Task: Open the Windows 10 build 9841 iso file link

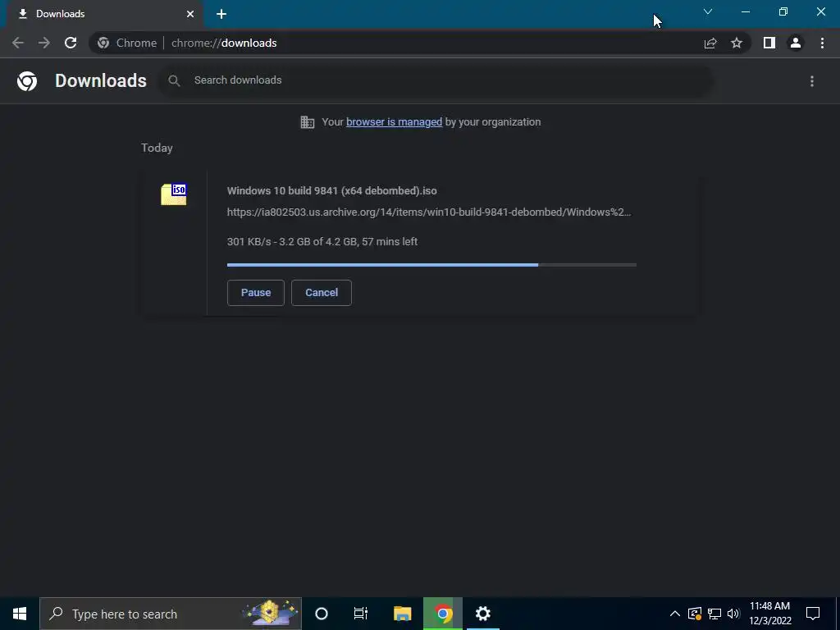Action: tap(332, 190)
